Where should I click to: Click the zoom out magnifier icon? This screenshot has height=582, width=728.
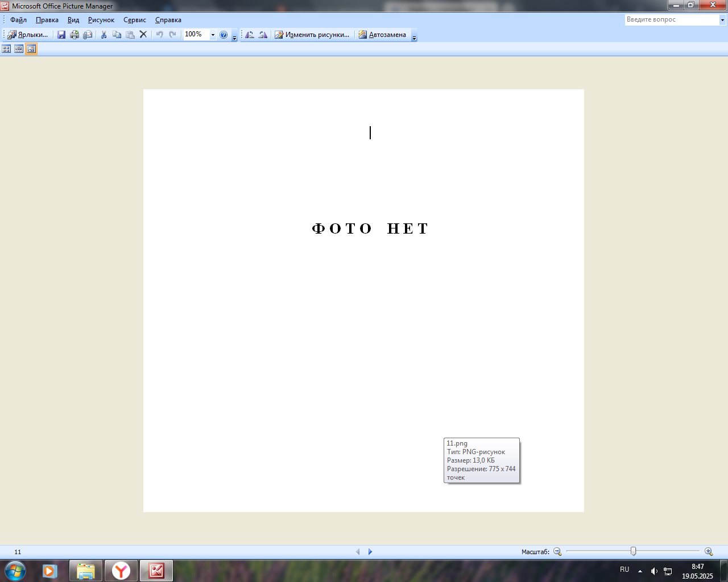coord(557,552)
